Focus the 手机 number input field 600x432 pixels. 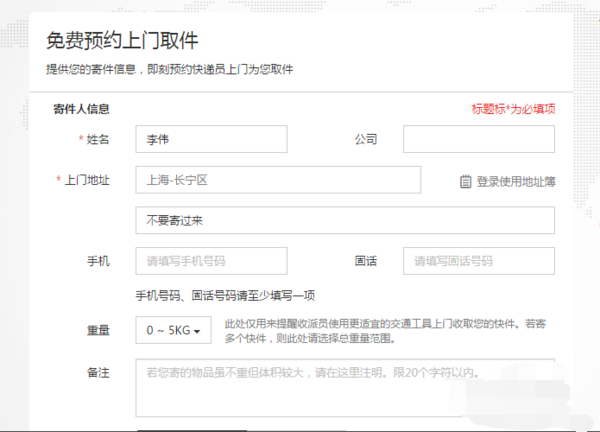pos(211,261)
